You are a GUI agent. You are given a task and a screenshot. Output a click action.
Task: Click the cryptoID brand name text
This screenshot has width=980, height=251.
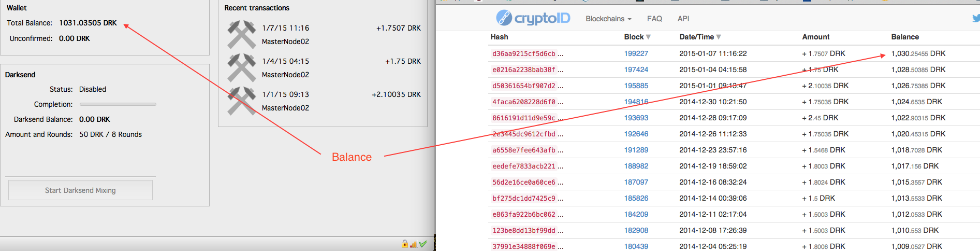click(x=542, y=19)
